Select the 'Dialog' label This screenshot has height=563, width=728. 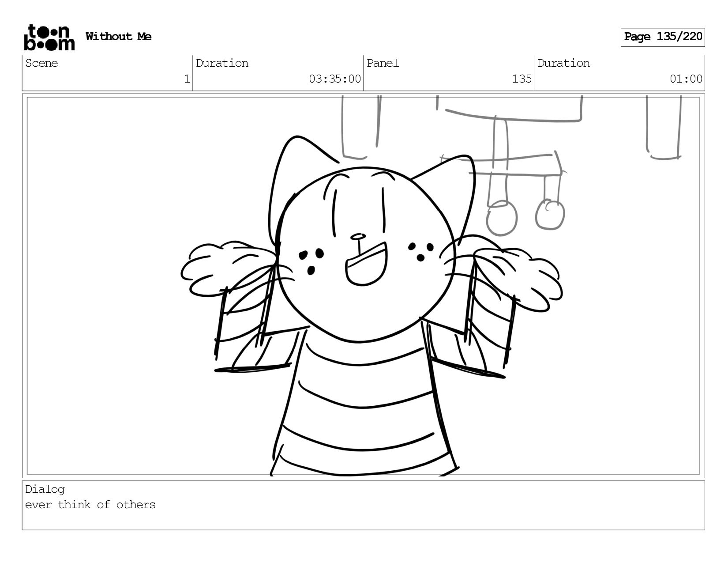45,489
